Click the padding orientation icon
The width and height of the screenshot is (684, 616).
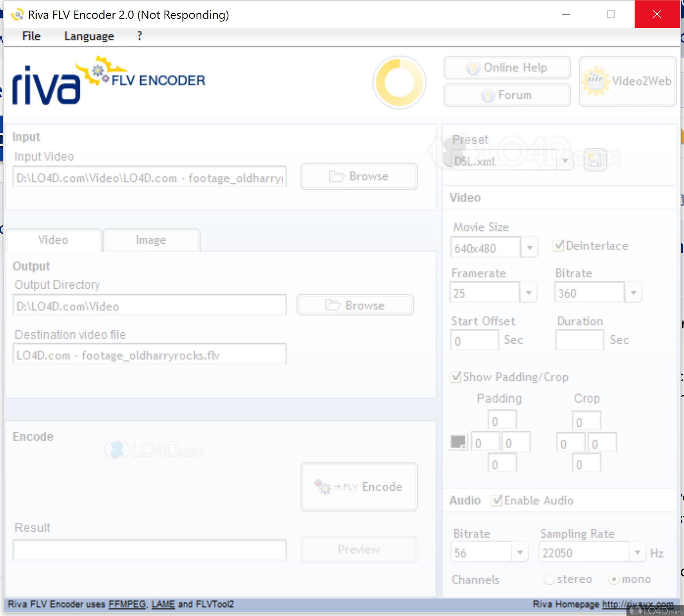point(458,441)
